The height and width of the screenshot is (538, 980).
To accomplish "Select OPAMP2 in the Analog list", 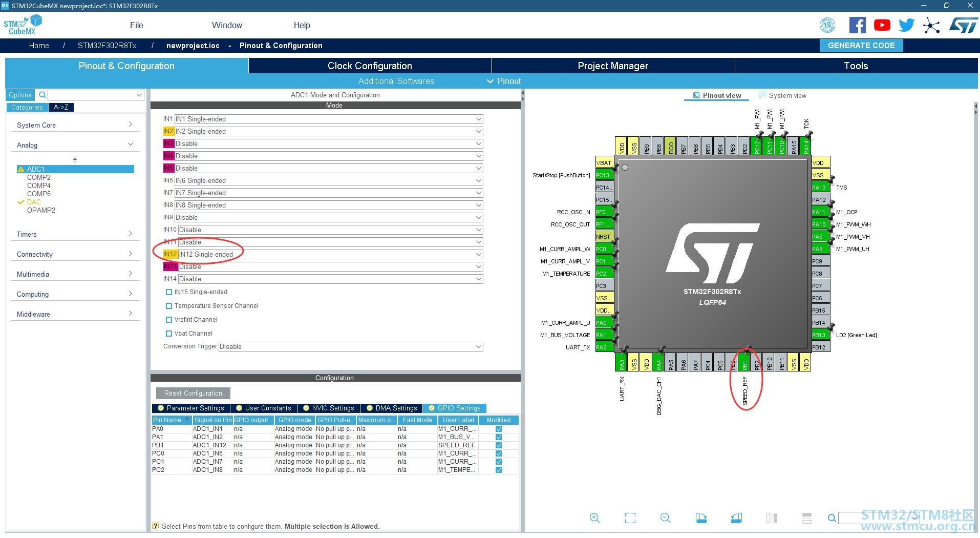I will pyautogui.click(x=41, y=210).
